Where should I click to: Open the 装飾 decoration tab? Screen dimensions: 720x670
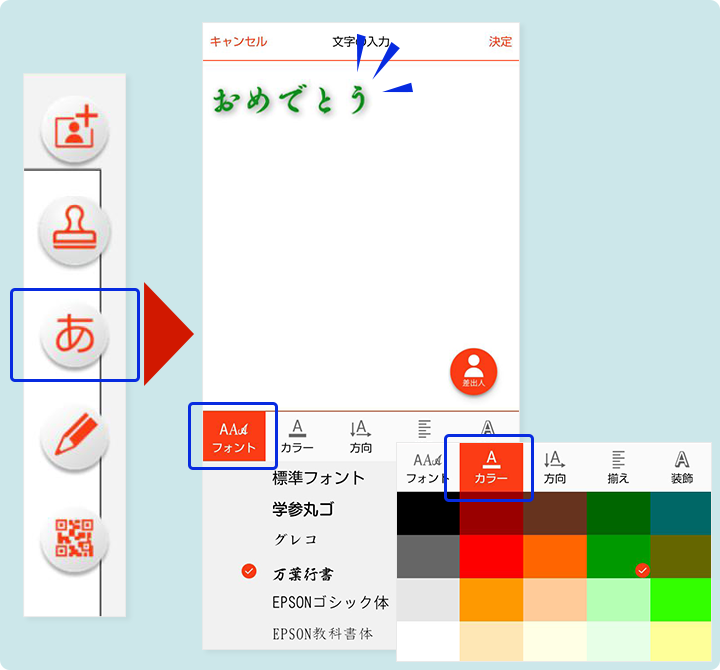682,467
